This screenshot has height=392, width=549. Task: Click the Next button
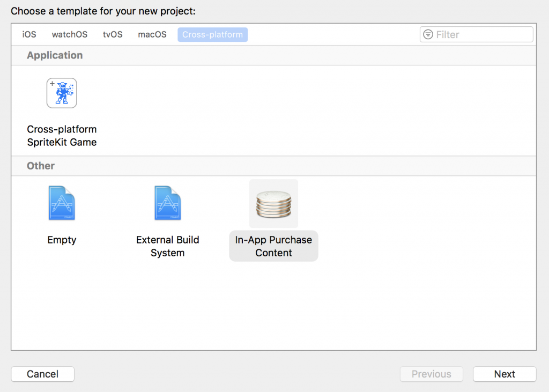point(505,374)
